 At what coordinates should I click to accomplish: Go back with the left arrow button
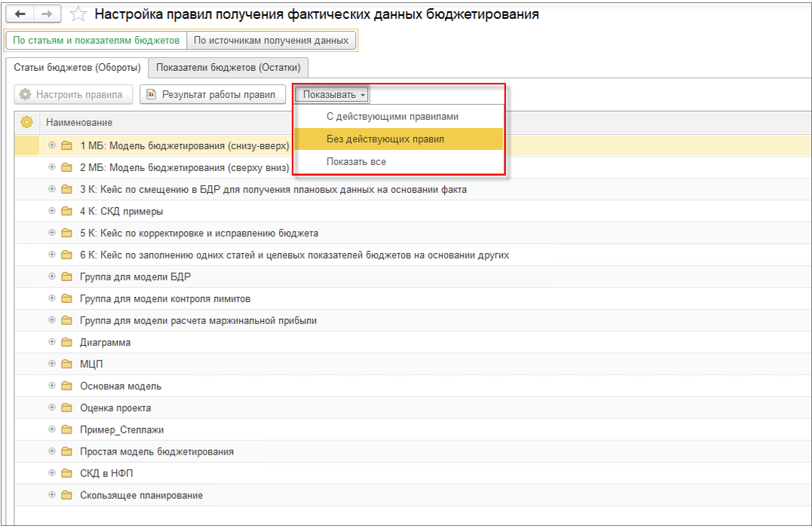20,14
